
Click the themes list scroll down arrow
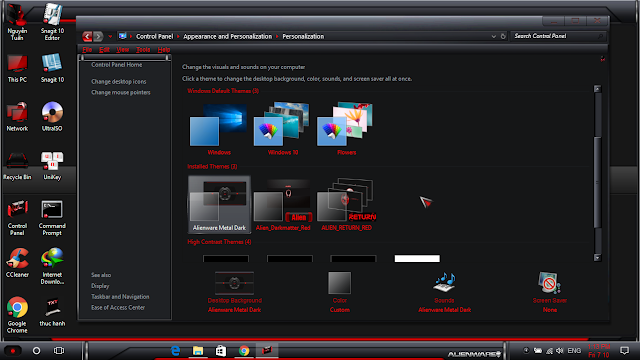pyautogui.click(x=597, y=258)
